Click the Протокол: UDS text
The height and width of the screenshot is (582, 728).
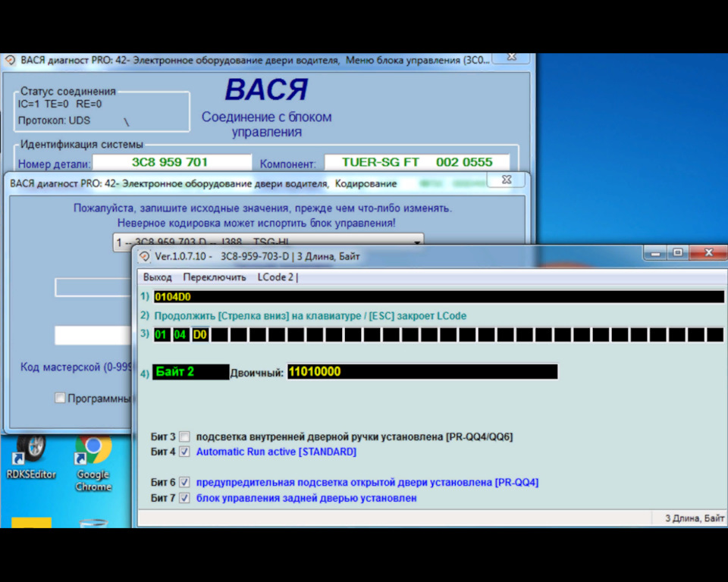pyautogui.click(x=54, y=120)
